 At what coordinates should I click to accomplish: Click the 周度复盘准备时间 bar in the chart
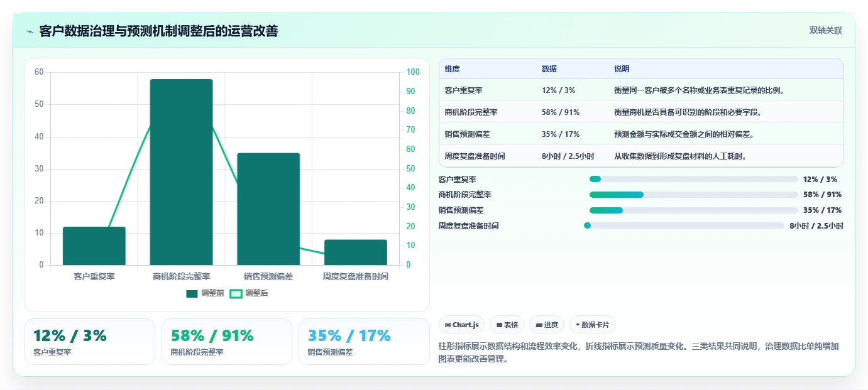[356, 252]
